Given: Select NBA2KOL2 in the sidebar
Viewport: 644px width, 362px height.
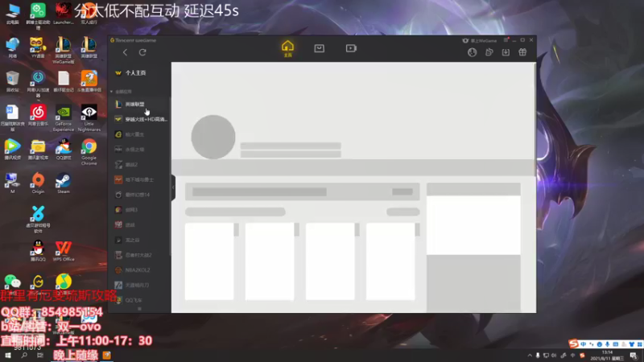Looking at the screenshot, I should tap(139, 270).
